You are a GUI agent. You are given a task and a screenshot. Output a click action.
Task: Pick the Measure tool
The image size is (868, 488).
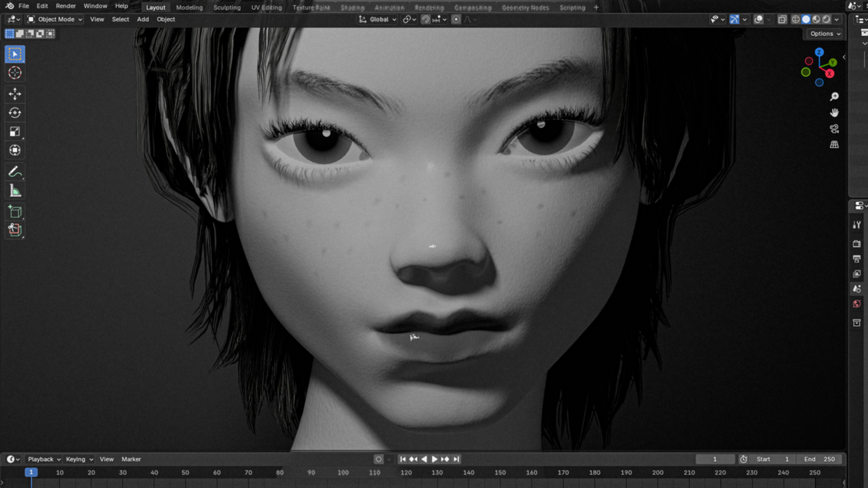[15, 191]
